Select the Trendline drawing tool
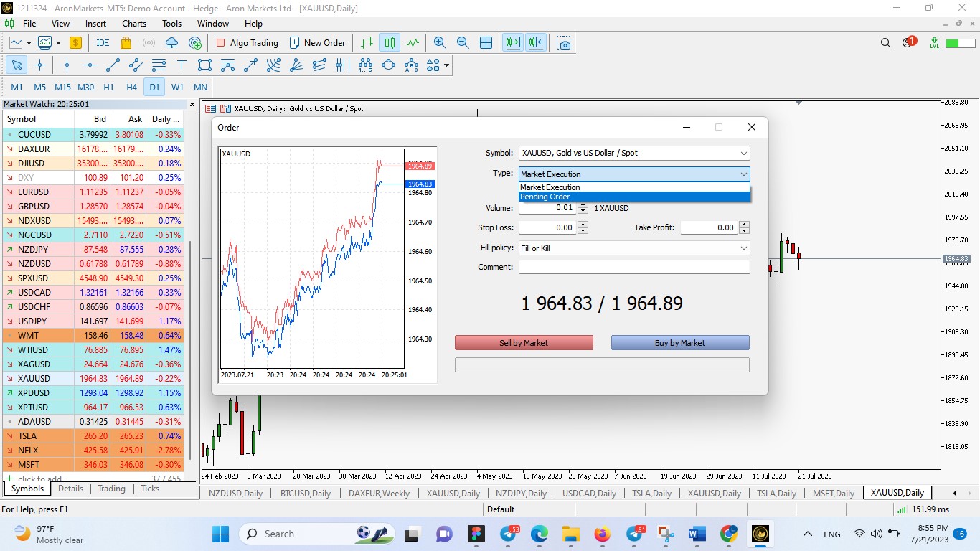 [113, 65]
